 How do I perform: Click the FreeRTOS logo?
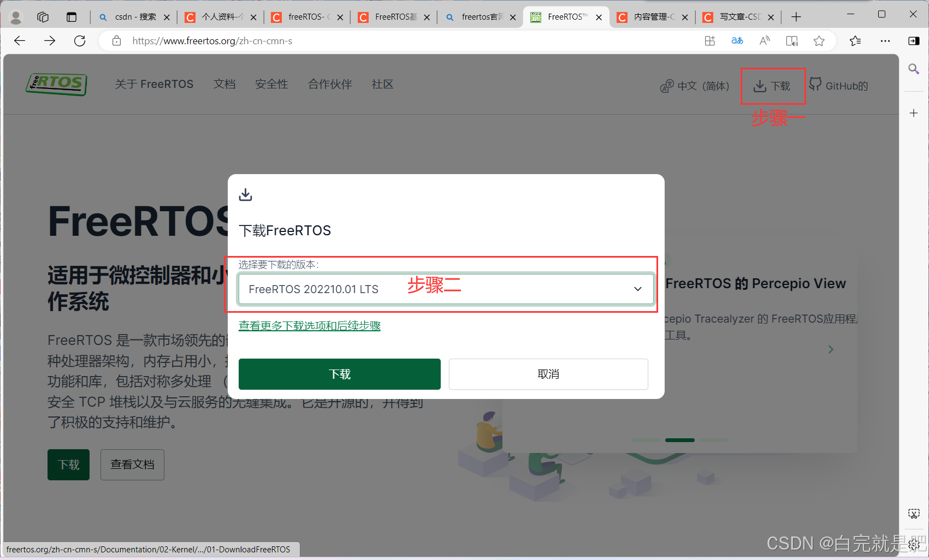pos(56,84)
